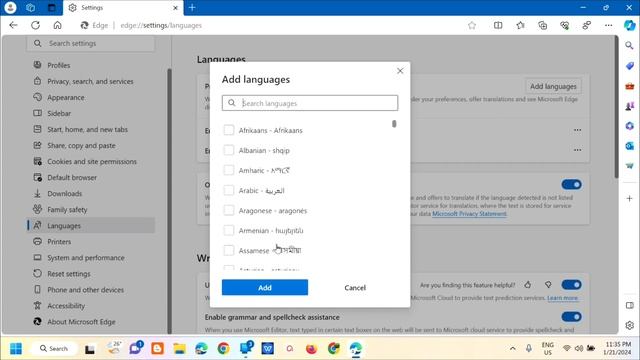640x360 pixels.
Task: Refresh the page
Action: pyautogui.click(x=36, y=25)
